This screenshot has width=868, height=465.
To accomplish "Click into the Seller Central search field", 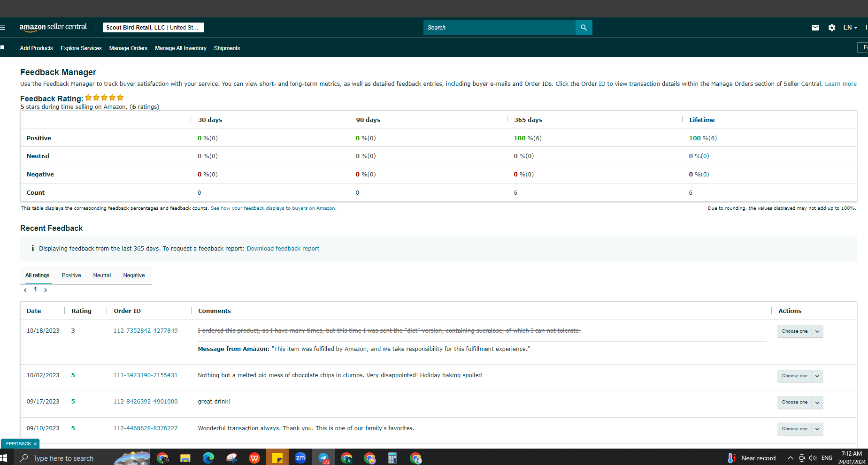I will tap(499, 28).
